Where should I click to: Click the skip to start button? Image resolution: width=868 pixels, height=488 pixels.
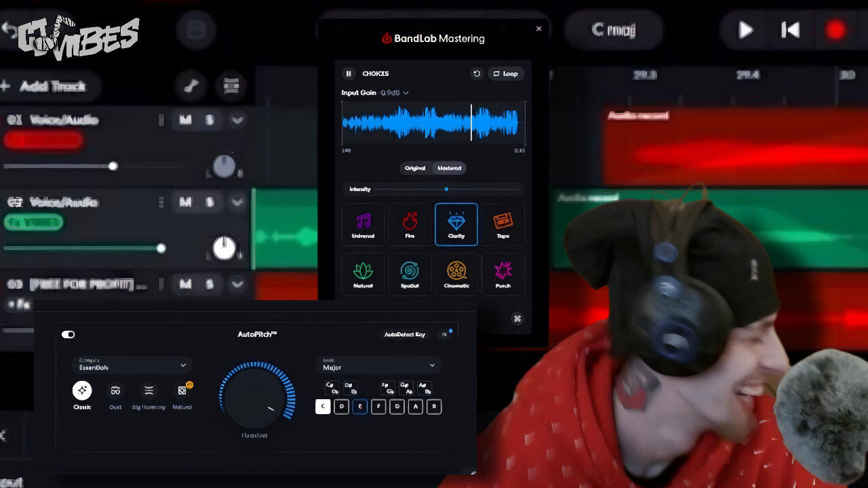point(790,30)
